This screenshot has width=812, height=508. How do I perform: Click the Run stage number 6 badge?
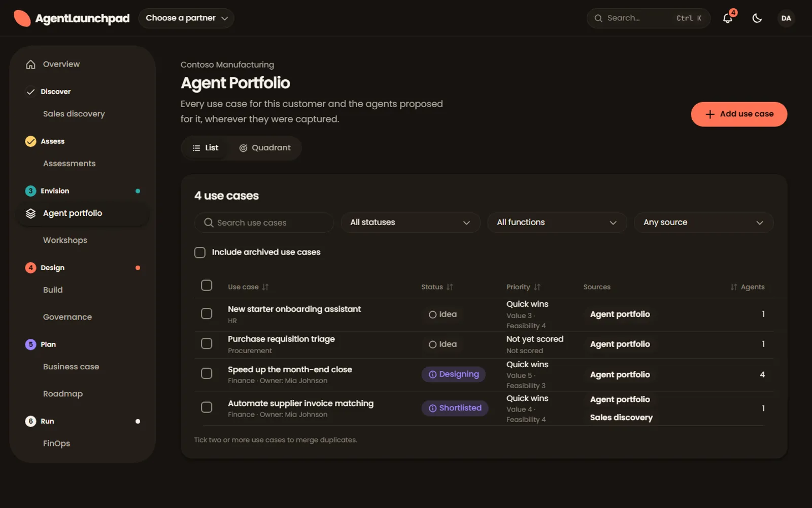click(x=30, y=421)
